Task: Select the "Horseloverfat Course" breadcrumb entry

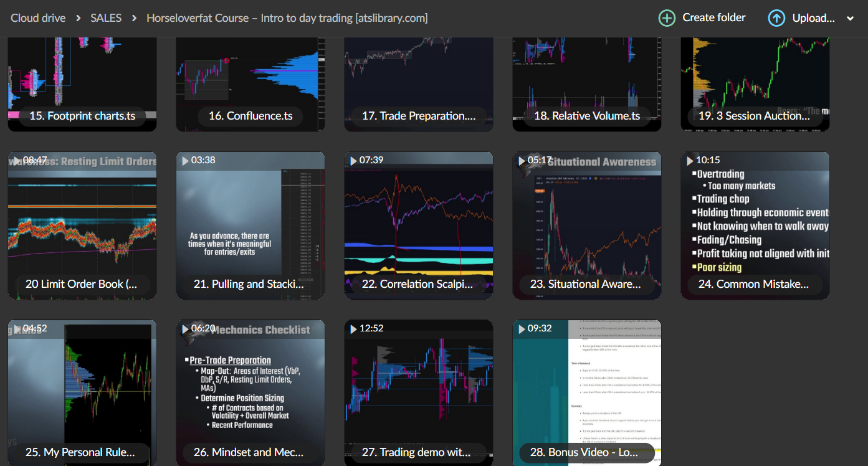Action: point(287,17)
